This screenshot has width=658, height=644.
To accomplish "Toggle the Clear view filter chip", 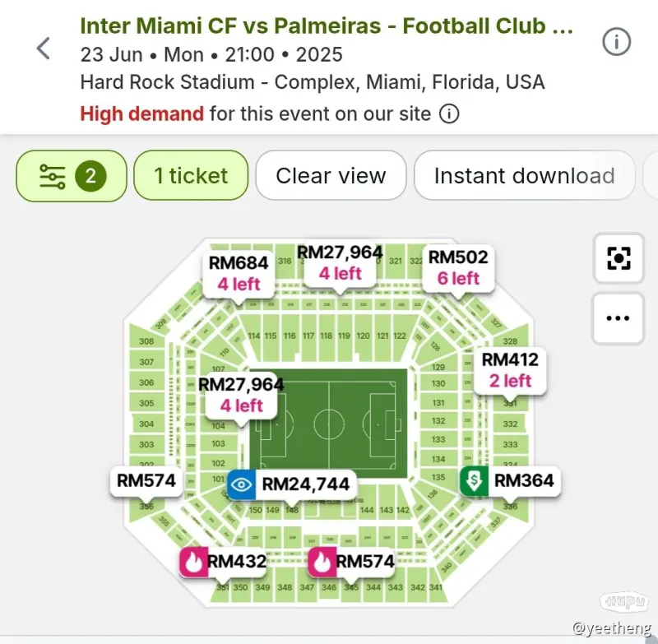I will click(331, 176).
